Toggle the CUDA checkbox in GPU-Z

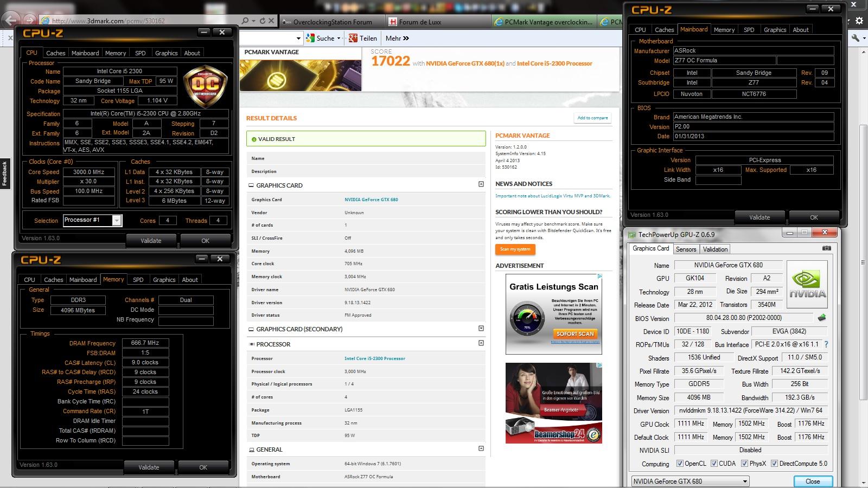(714, 464)
